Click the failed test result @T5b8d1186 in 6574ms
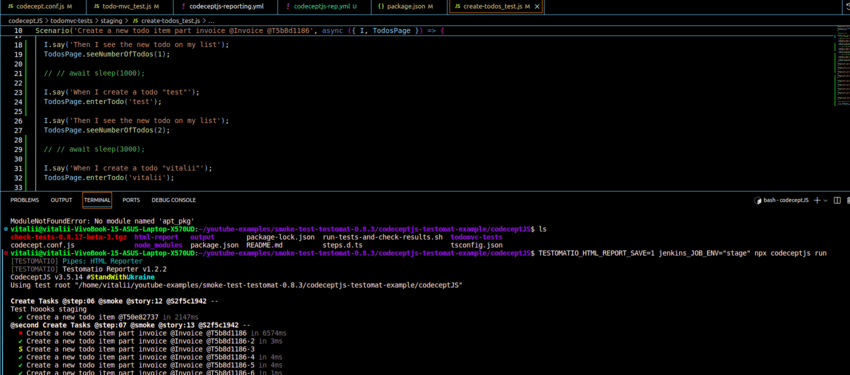Image resolution: width=850 pixels, height=375 pixels. click(152, 333)
